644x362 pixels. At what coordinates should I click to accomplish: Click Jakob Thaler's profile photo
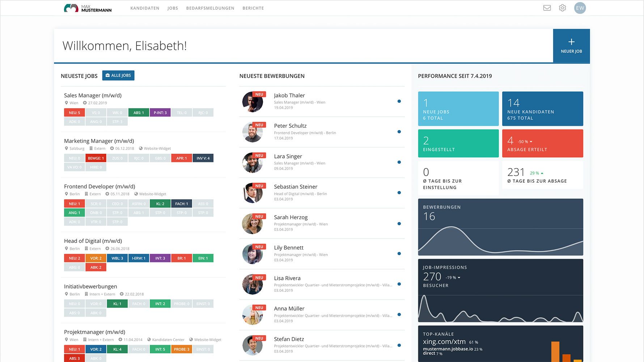(x=253, y=102)
